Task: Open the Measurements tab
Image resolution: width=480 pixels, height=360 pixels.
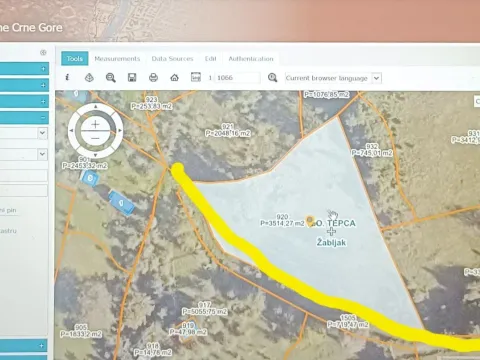Action: click(x=117, y=59)
